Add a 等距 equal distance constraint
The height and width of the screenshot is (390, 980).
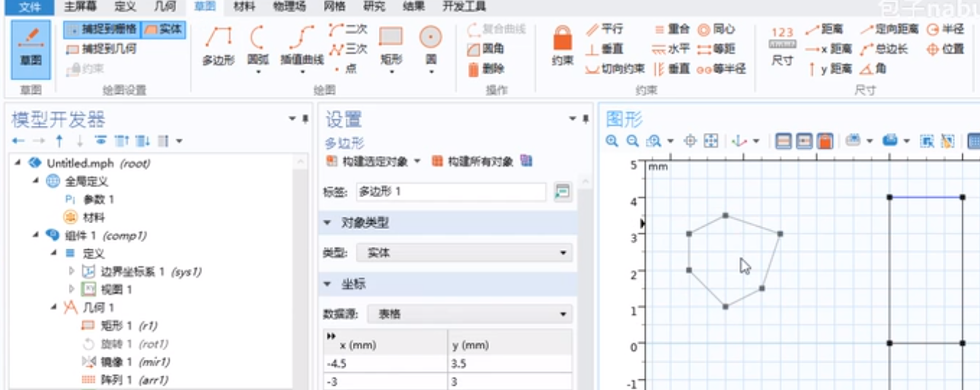click(717, 49)
